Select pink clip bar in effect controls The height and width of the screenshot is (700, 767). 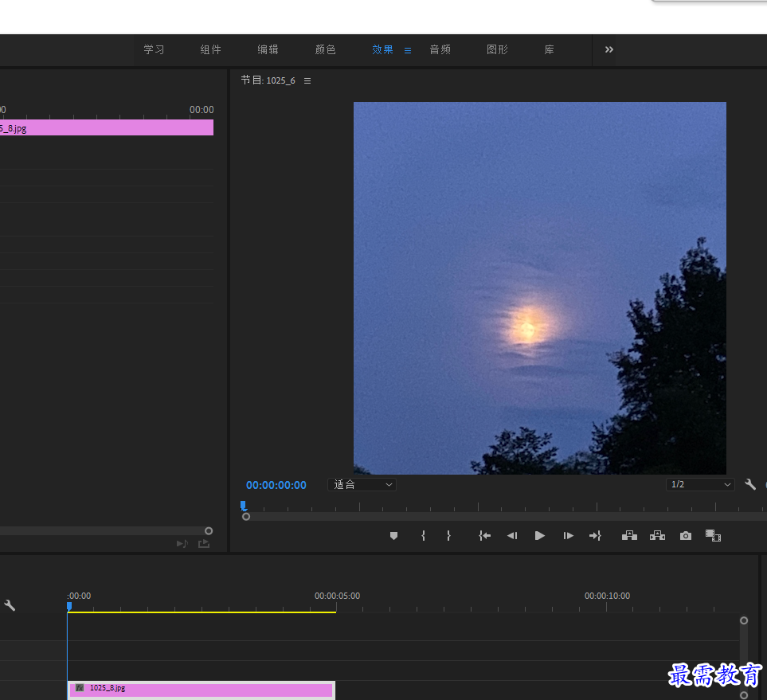coord(107,127)
